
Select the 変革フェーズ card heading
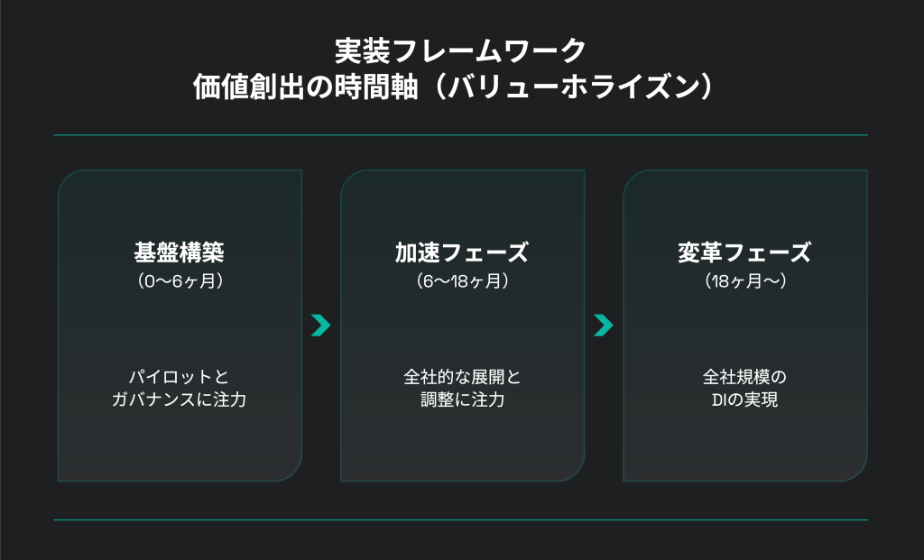(744, 252)
